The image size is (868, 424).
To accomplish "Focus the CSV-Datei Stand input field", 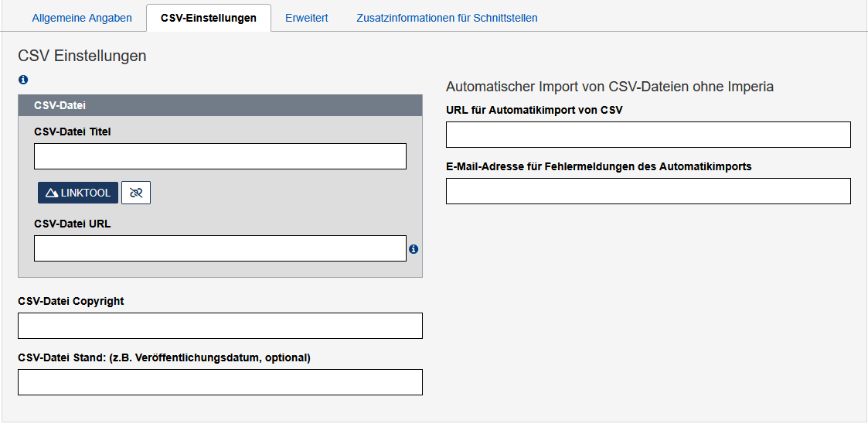I will (x=220, y=382).
